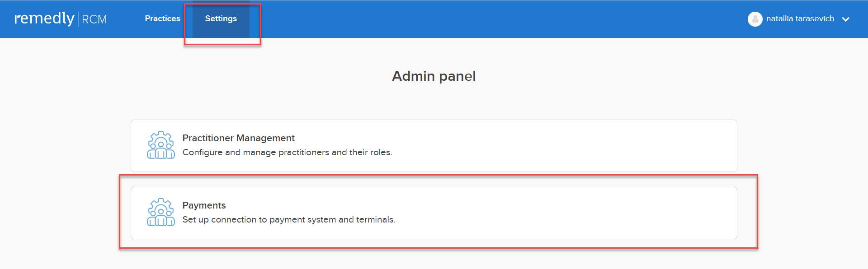Open the Payments title link
868x269 pixels.
[204, 205]
